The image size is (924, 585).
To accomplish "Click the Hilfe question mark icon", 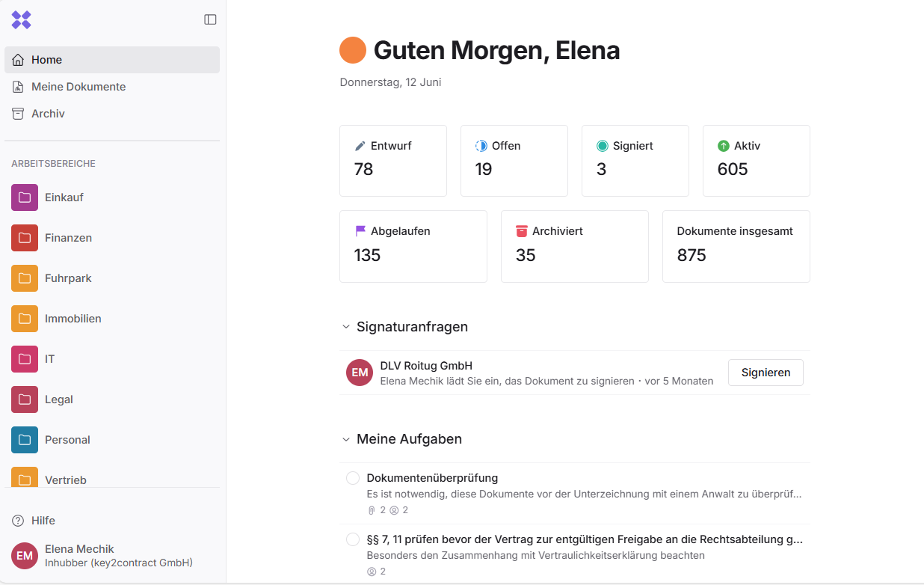I will (x=18, y=521).
